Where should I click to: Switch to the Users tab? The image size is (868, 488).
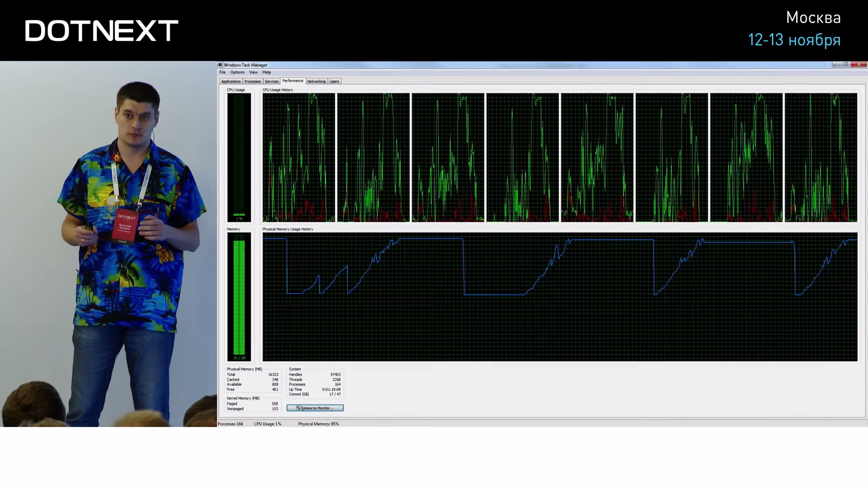tap(334, 81)
